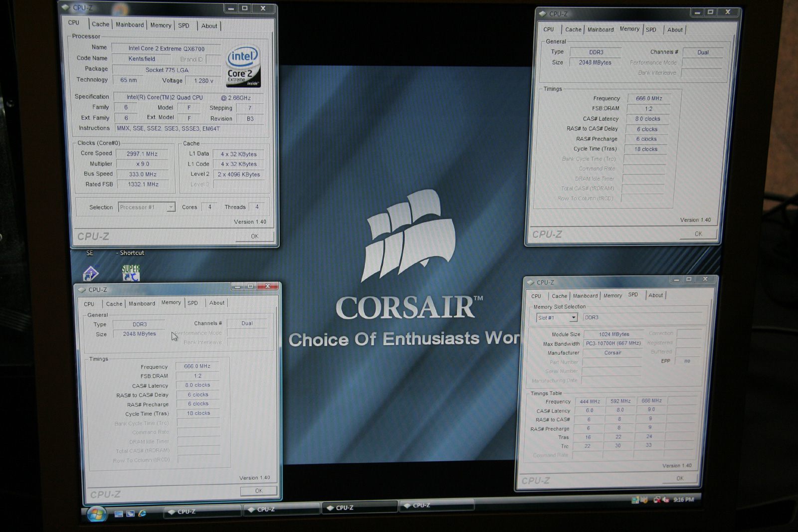Open SPD tab in the processor window
The height and width of the screenshot is (532, 798).
point(184,25)
